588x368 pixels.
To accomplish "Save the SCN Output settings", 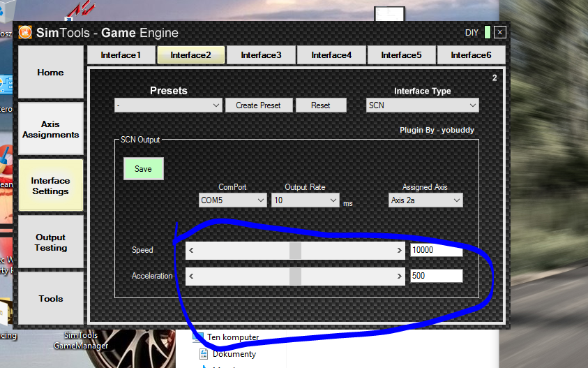I will [x=143, y=168].
